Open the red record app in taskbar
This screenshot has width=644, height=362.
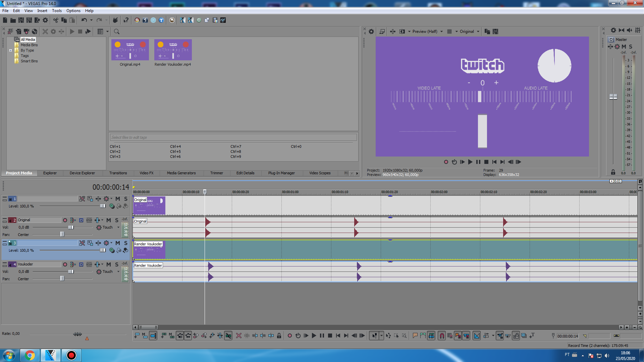click(71, 355)
